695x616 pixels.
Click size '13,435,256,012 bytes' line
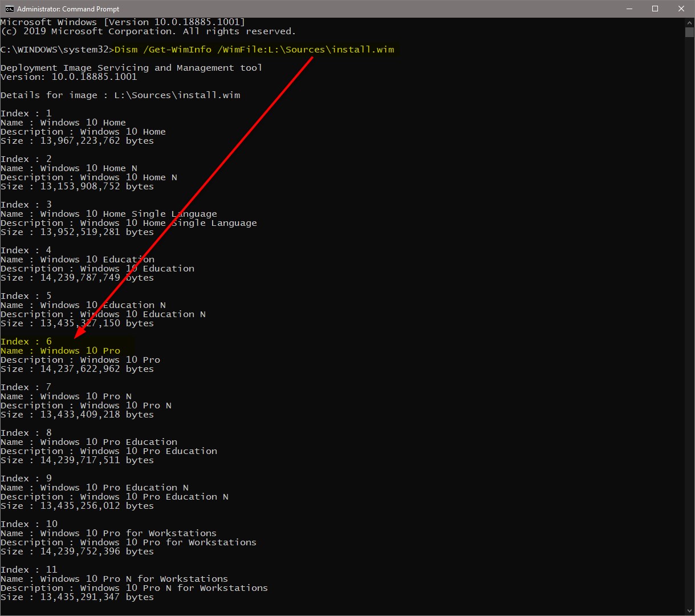[77, 506]
